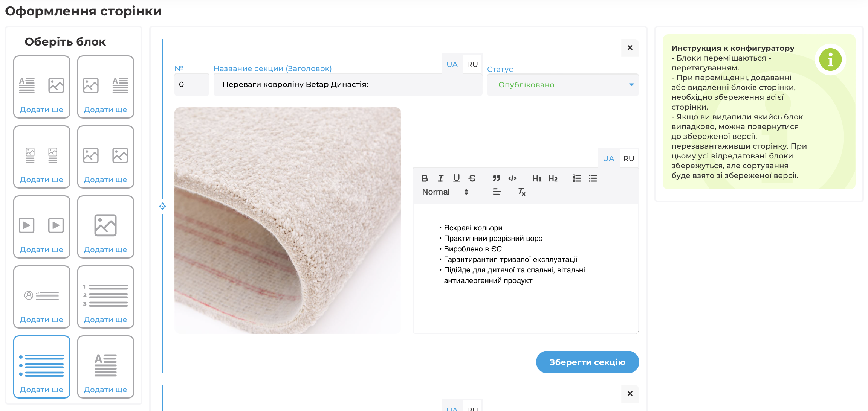Add the plain text block

pos(105,367)
